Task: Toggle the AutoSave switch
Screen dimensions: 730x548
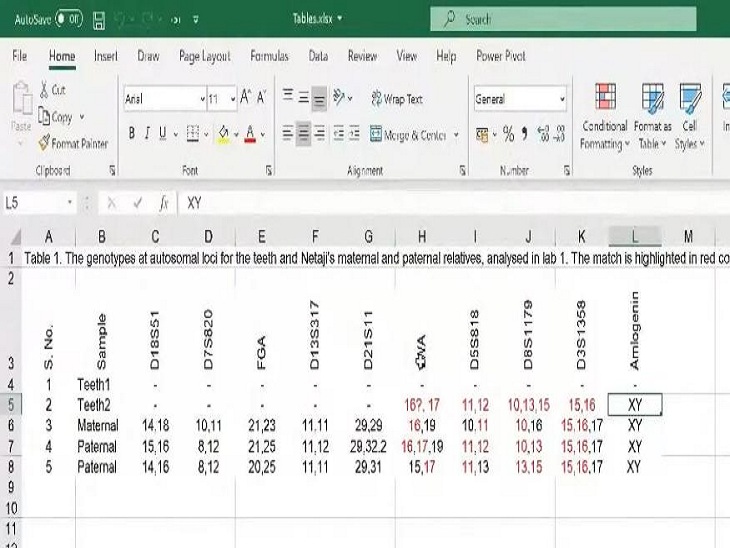Action: point(68,19)
